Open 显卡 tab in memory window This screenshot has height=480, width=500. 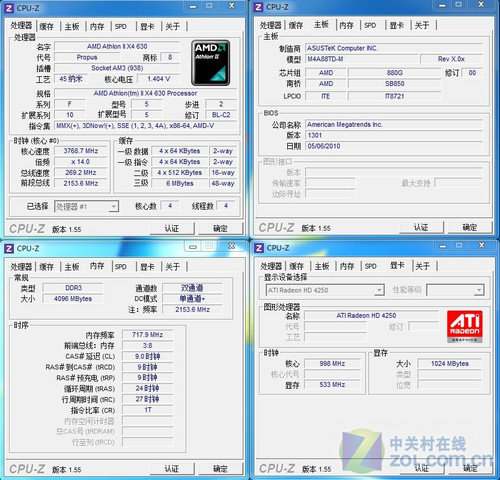pos(147,266)
